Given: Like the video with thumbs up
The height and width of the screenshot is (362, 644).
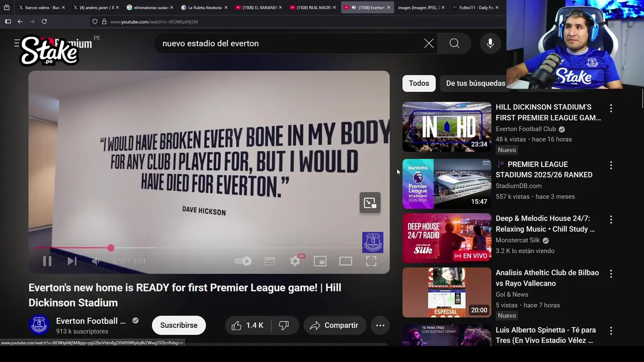Looking at the screenshot, I should 248,325.
